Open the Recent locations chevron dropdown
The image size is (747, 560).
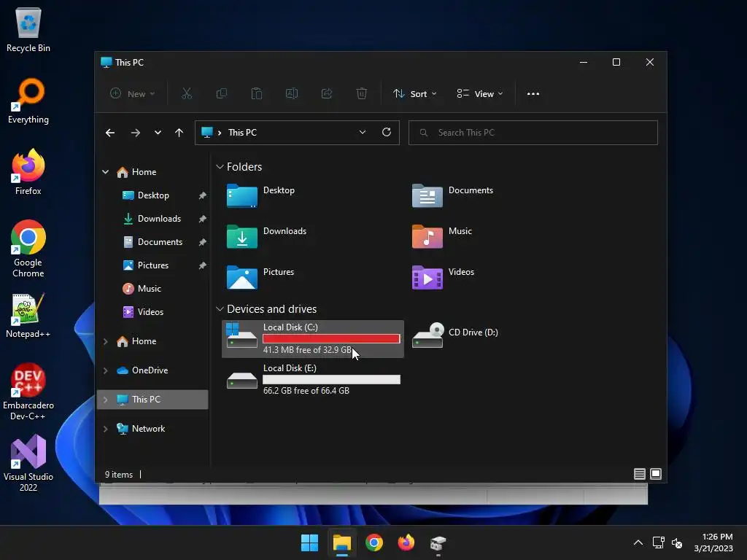point(158,133)
